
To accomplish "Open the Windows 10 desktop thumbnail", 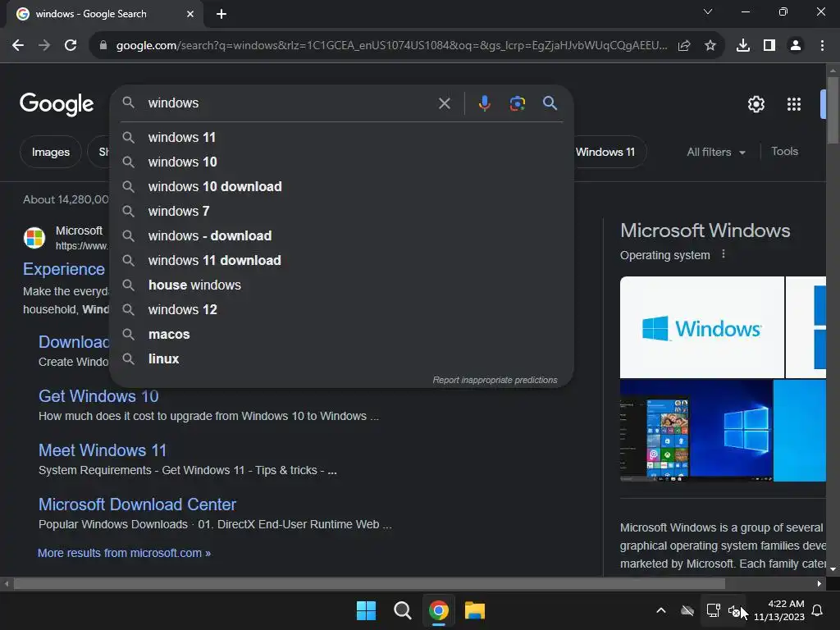I will [x=696, y=431].
